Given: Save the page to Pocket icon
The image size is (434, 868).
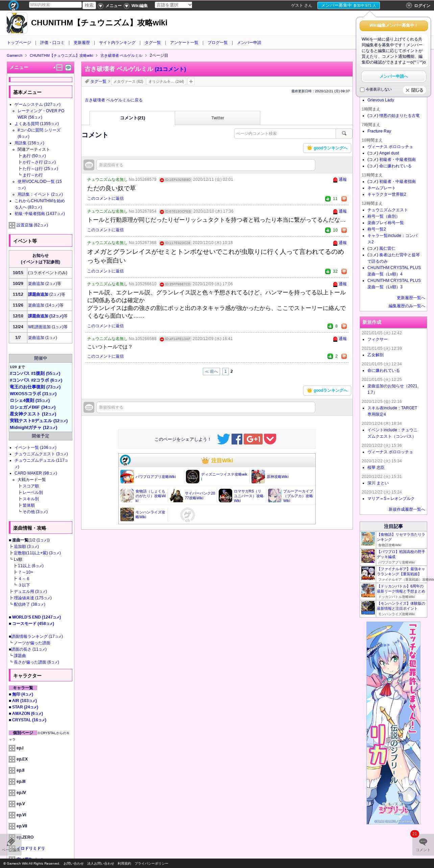Looking at the screenshot, I should [x=270, y=439].
